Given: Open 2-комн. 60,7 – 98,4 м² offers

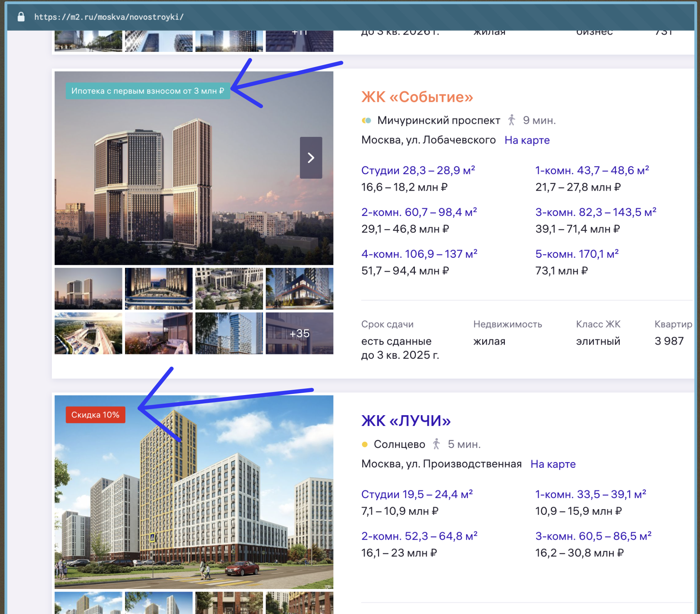Looking at the screenshot, I should pyautogui.click(x=419, y=212).
